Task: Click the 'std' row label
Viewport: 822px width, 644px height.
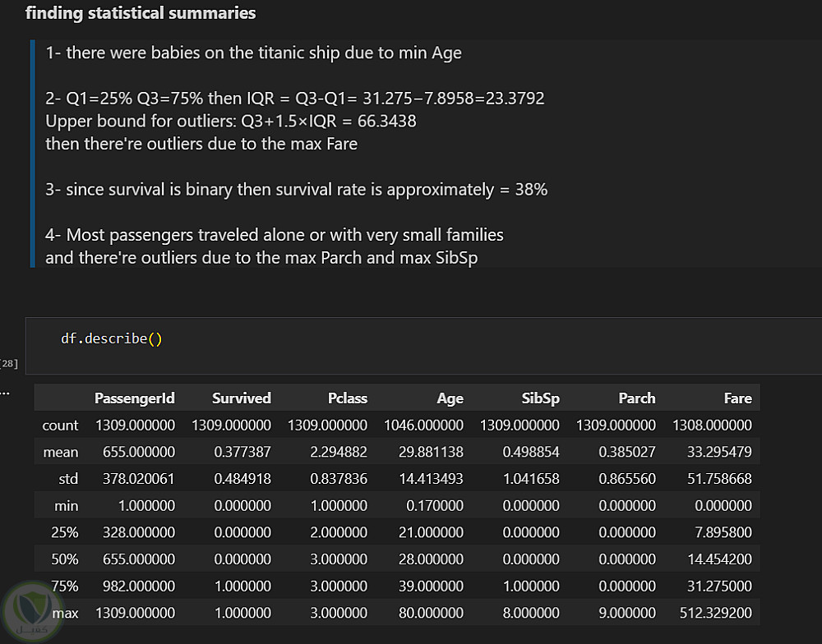Action: point(66,479)
